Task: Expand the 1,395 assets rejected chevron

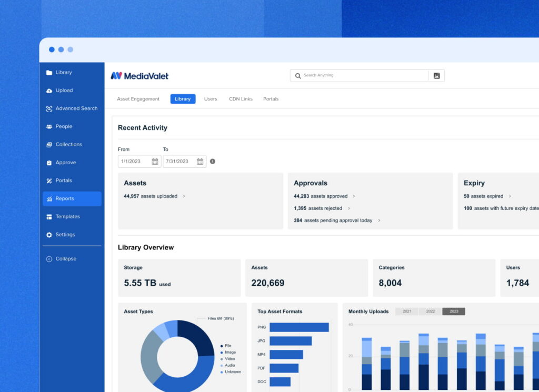Action: pyautogui.click(x=348, y=208)
